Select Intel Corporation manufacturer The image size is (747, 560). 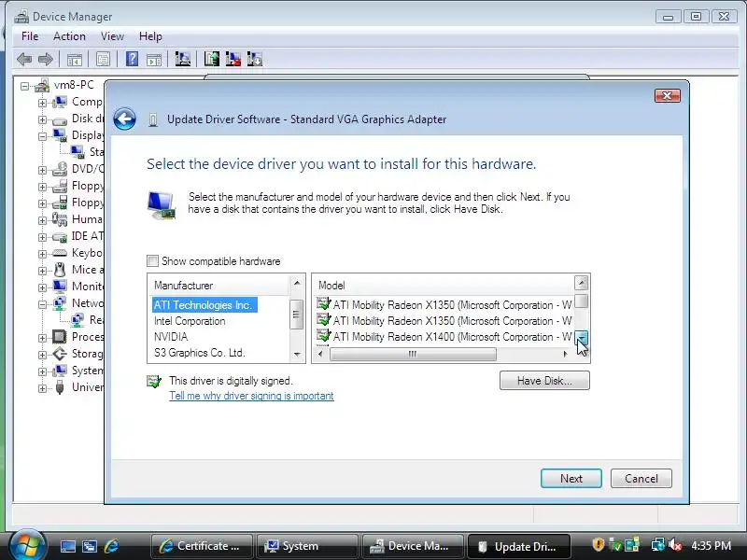[x=190, y=321]
